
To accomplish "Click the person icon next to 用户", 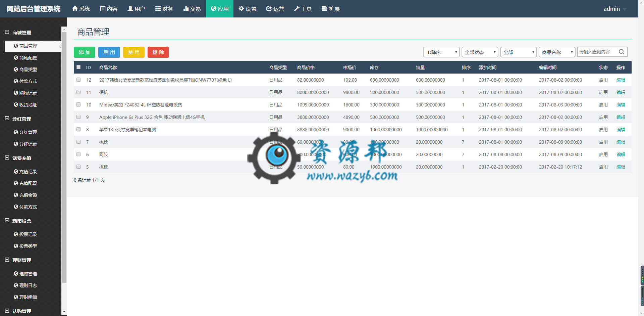I will [x=130, y=8].
